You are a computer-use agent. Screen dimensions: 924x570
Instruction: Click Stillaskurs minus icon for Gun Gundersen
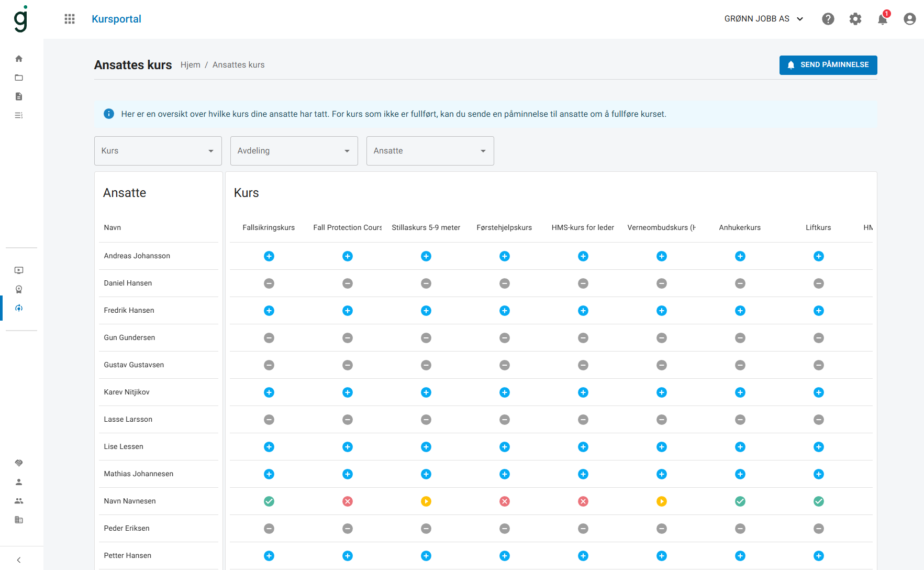tap(426, 338)
